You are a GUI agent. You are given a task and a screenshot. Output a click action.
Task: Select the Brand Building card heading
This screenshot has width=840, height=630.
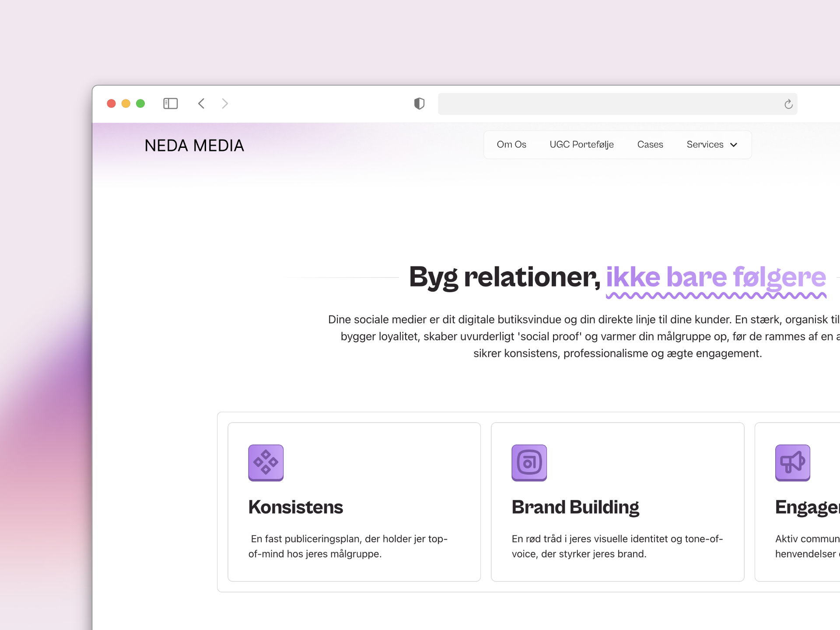[x=575, y=507]
